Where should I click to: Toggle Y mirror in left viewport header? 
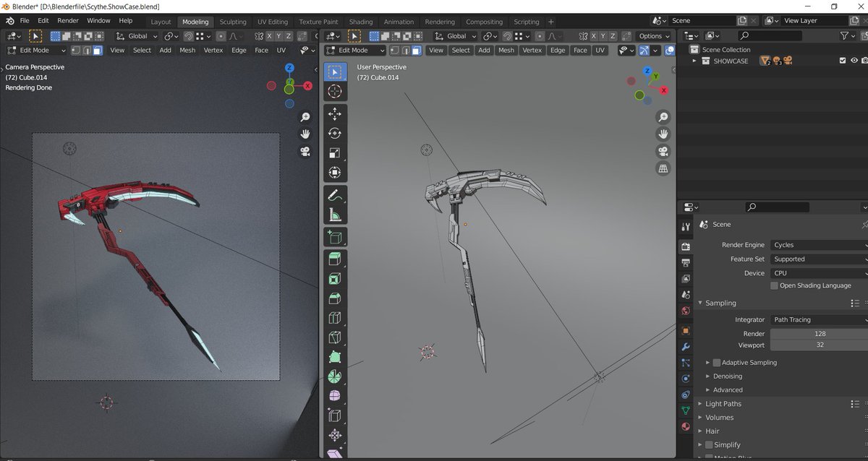point(279,36)
